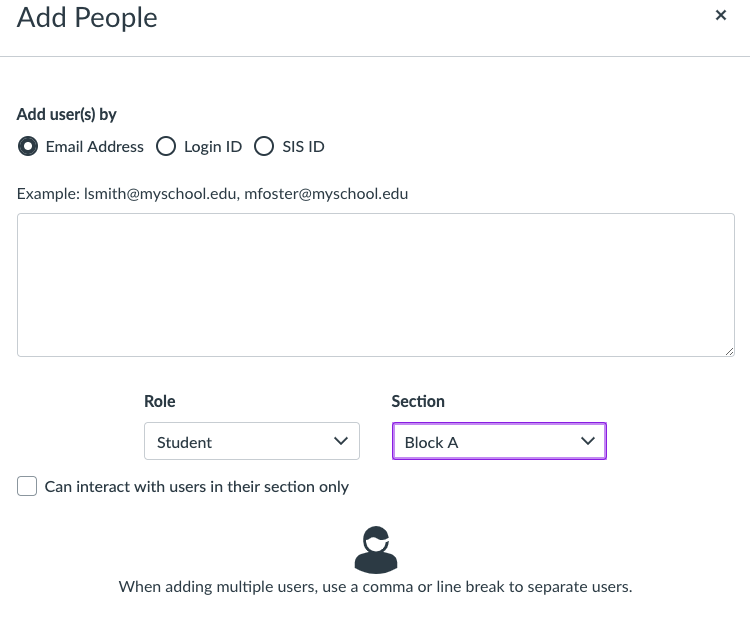
Task: Open the Section dropdown showing Block A
Action: click(x=498, y=441)
